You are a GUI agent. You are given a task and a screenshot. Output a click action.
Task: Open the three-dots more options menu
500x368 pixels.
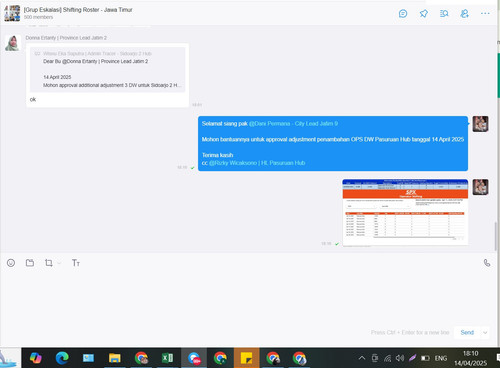[485, 13]
